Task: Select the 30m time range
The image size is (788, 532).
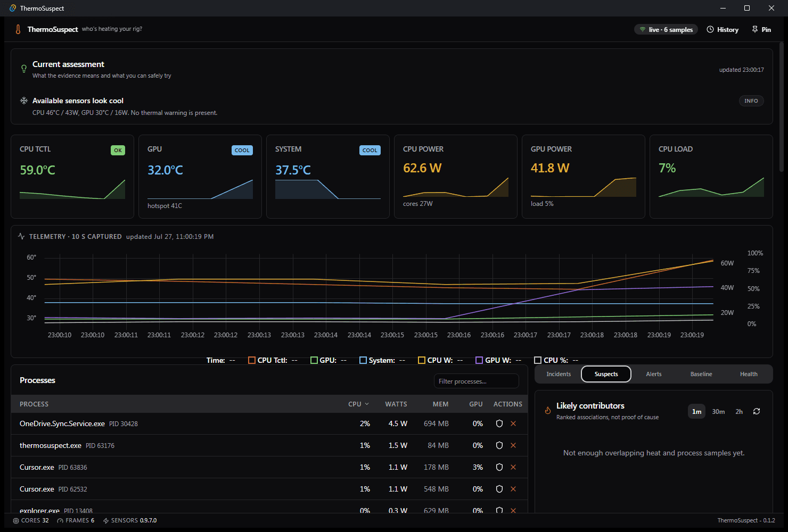Action: click(718, 412)
